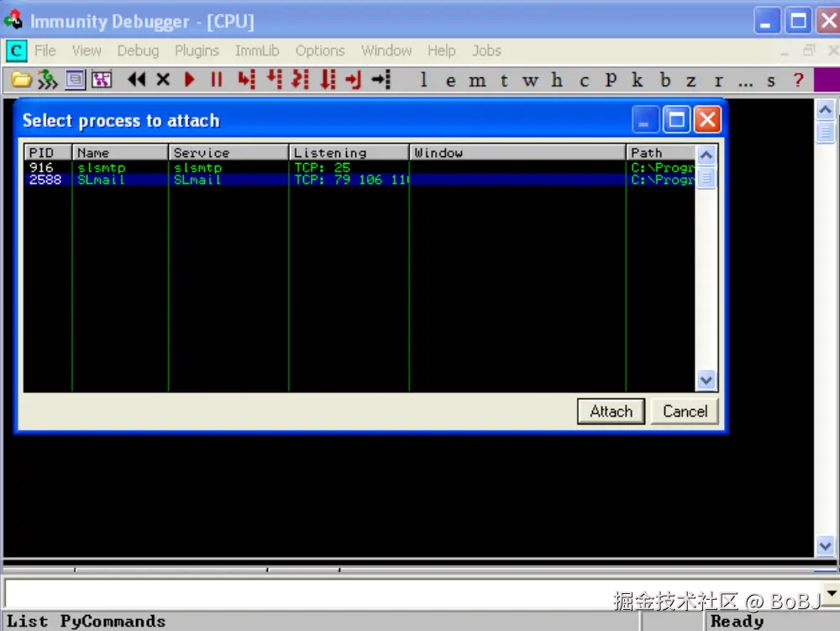Click the Attach button

click(611, 412)
